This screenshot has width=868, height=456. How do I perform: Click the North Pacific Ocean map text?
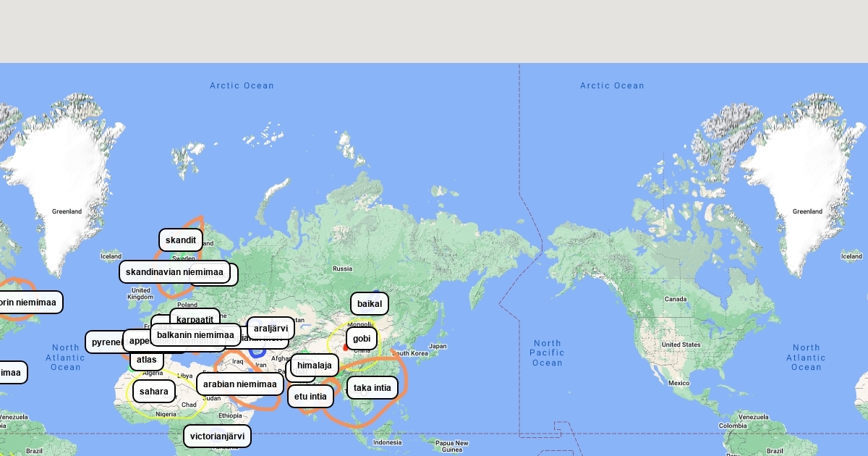coord(547,352)
